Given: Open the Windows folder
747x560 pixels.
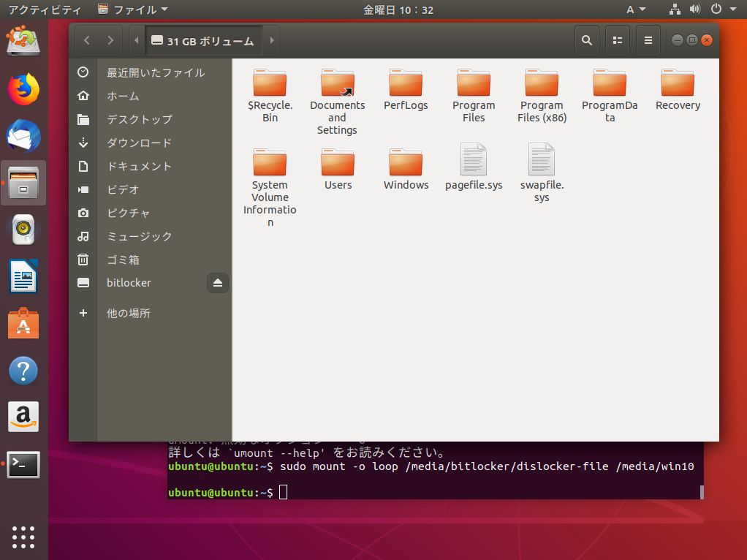Looking at the screenshot, I should click(x=406, y=169).
